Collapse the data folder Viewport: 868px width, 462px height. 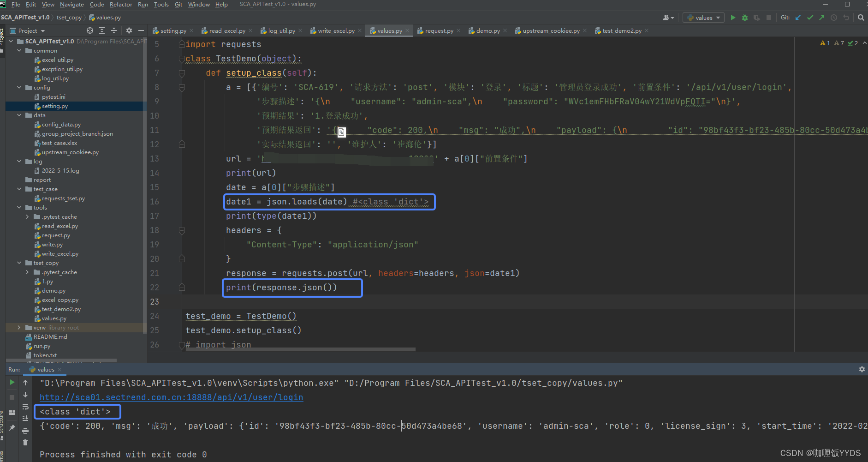pos(19,115)
